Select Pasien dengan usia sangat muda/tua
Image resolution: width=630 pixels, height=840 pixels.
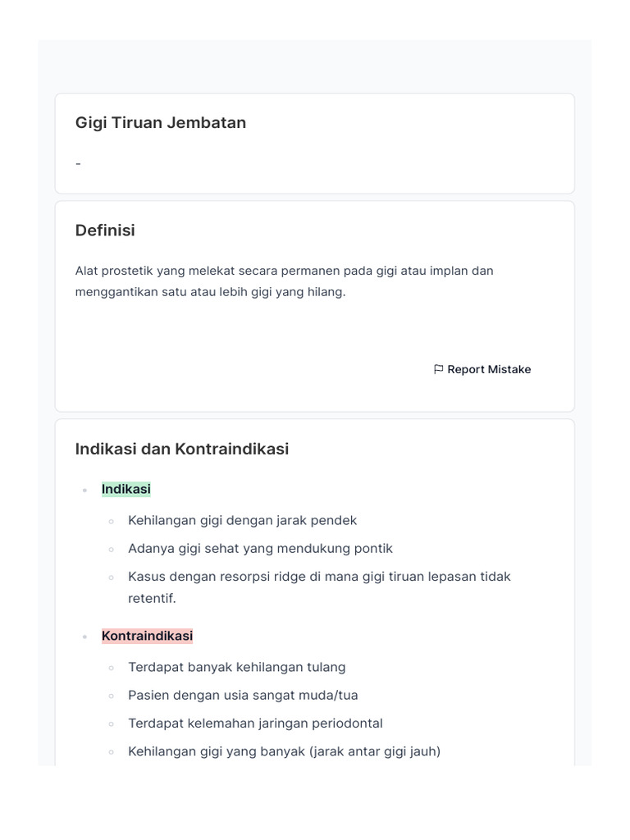243,695
